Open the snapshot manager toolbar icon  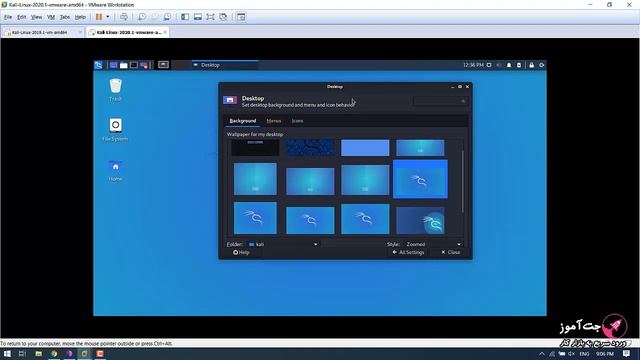click(167, 17)
